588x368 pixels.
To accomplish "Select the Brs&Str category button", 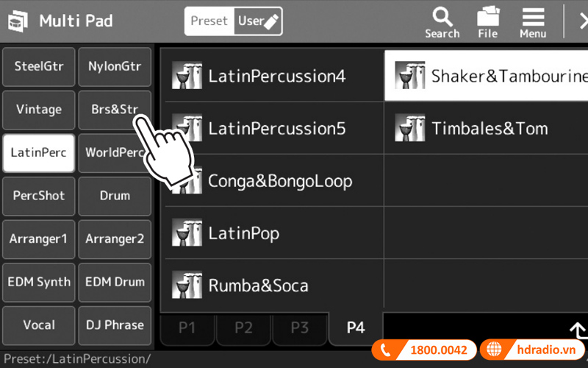I will coord(115,110).
